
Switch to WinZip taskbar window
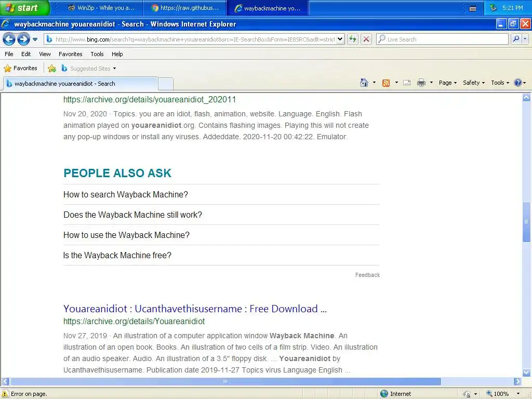(x=102, y=8)
